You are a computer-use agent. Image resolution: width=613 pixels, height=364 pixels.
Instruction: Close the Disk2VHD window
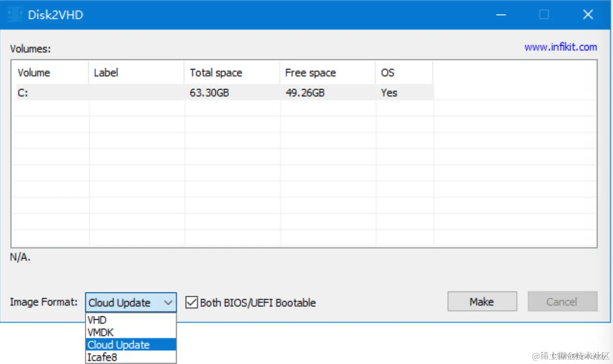(588, 15)
